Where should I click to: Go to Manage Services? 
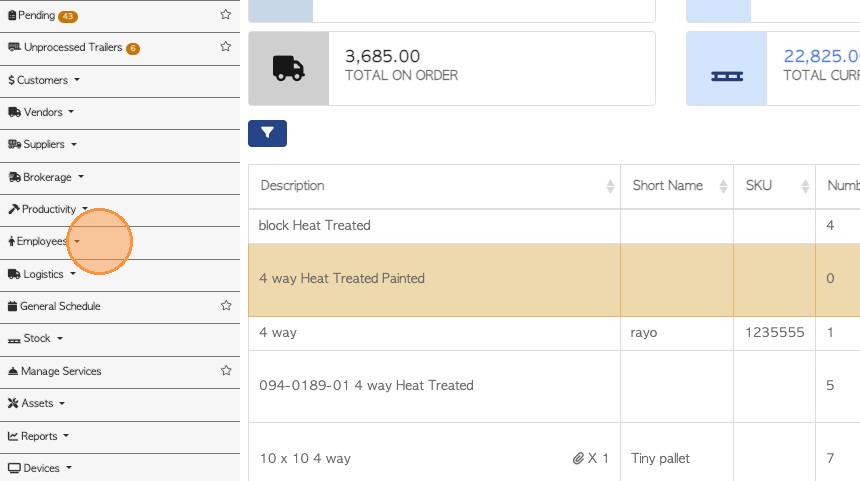click(x=61, y=371)
